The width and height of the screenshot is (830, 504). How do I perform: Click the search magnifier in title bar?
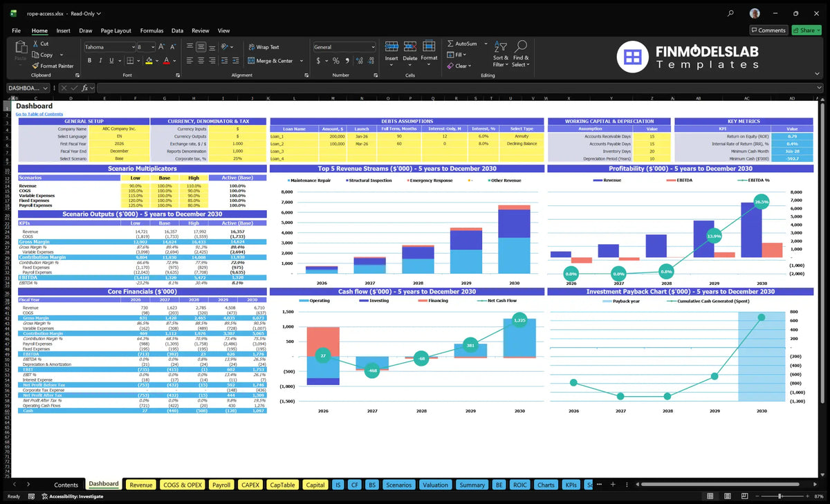coord(731,13)
